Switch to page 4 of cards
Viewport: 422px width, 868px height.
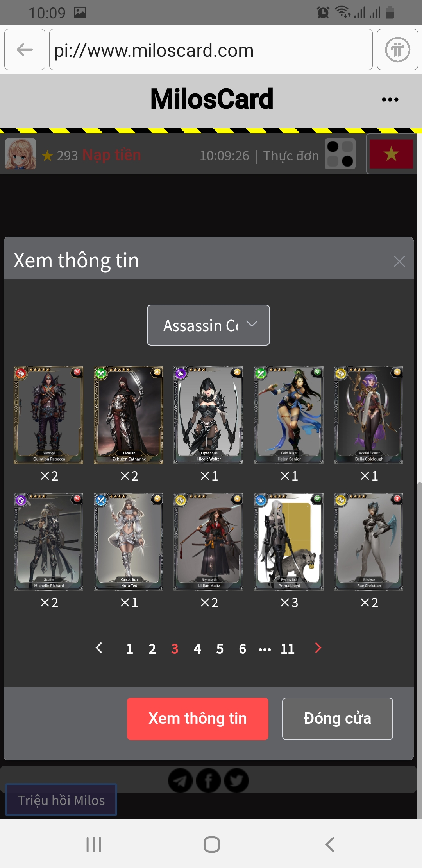click(197, 649)
